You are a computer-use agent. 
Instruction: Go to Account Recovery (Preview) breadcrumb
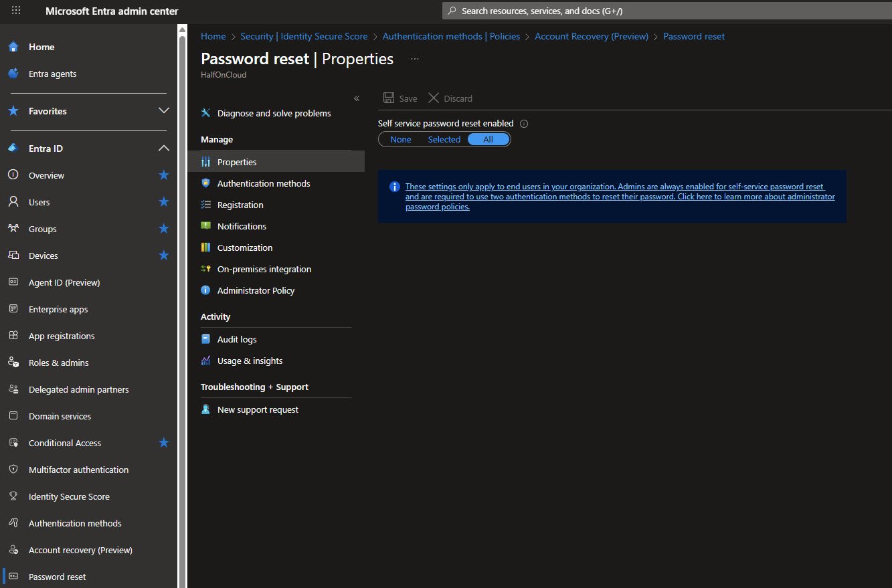pyautogui.click(x=592, y=36)
